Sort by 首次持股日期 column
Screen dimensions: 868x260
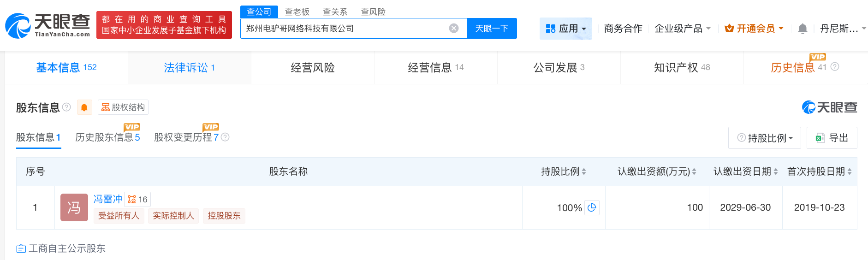click(x=850, y=171)
